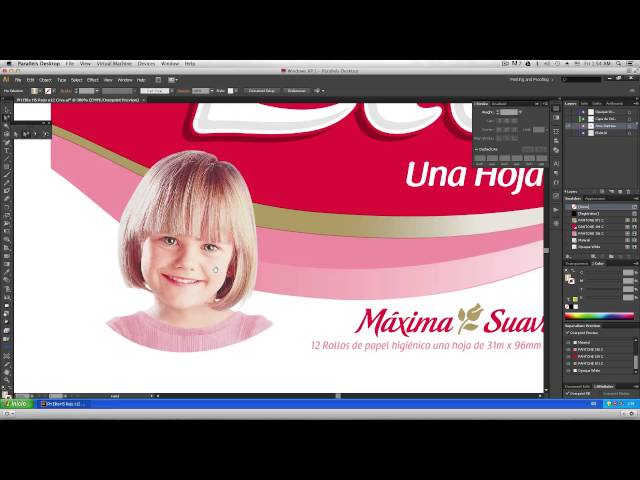Open Swatch Libraries menu icon
This screenshot has width=640, height=480.
click(568, 256)
